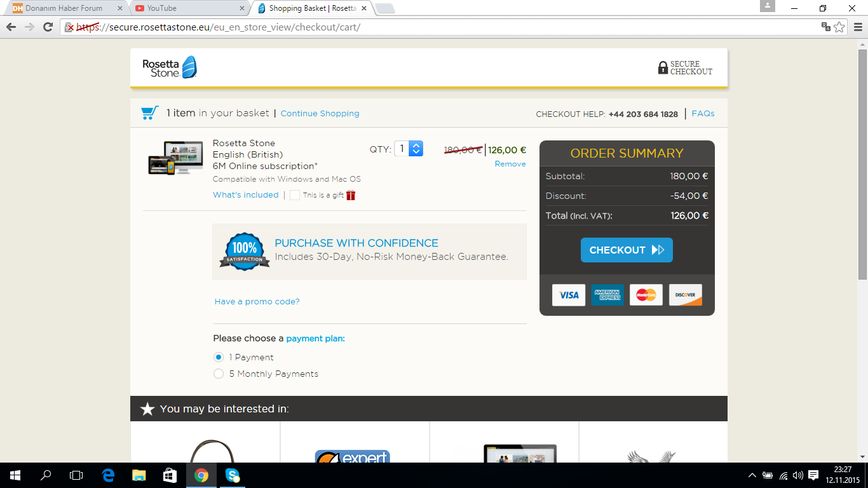The image size is (868, 488).
Task: Click the 'What's included' link
Action: 245,195
